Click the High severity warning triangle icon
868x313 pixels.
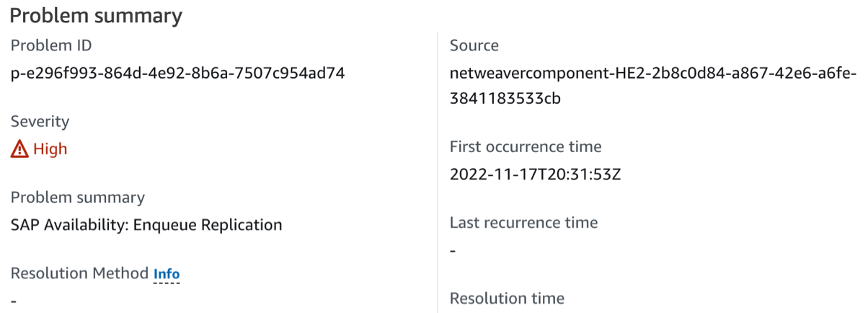pos(20,149)
